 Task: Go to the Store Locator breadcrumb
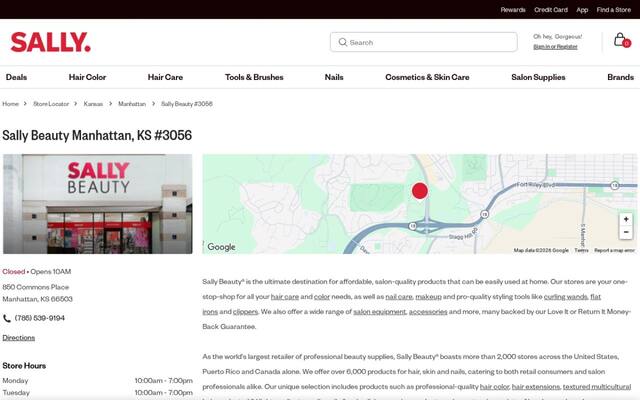click(x=51, y=104)
